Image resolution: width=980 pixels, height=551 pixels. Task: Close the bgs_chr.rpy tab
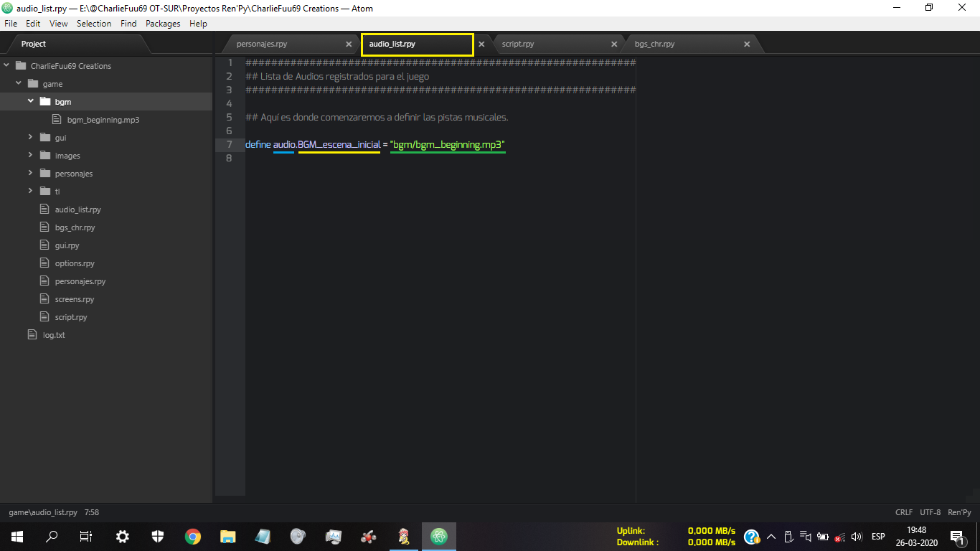(x=747, y=44)
